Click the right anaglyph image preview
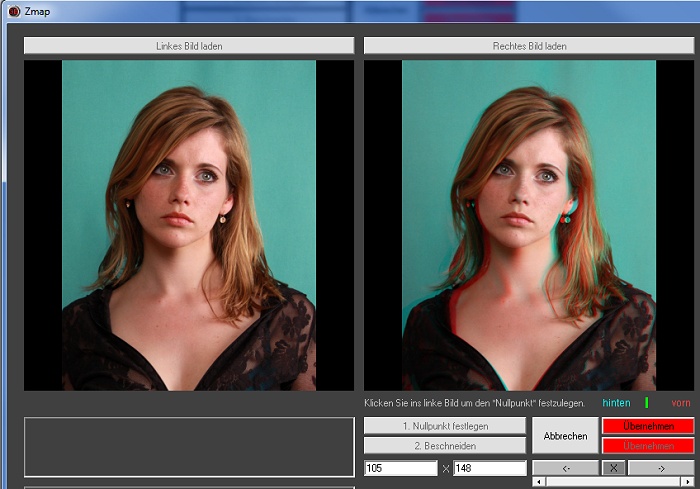 pyautogui.click(x=529, y=225)
